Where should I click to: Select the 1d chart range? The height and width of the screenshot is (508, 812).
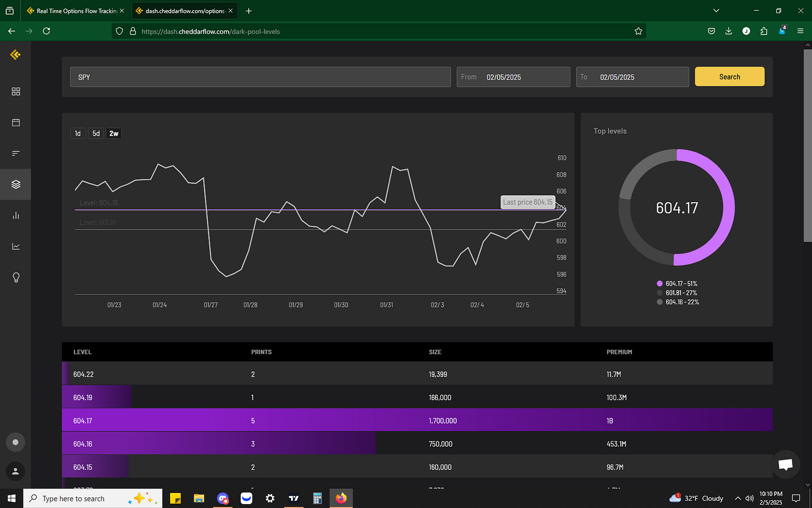pos(78,133)
